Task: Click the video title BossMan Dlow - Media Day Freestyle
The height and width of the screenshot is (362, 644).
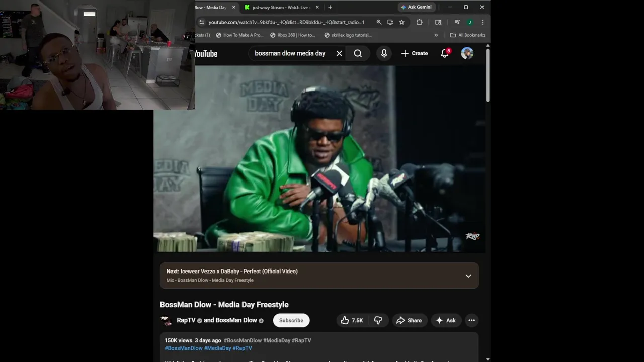Action: click(x=224, y=305)
